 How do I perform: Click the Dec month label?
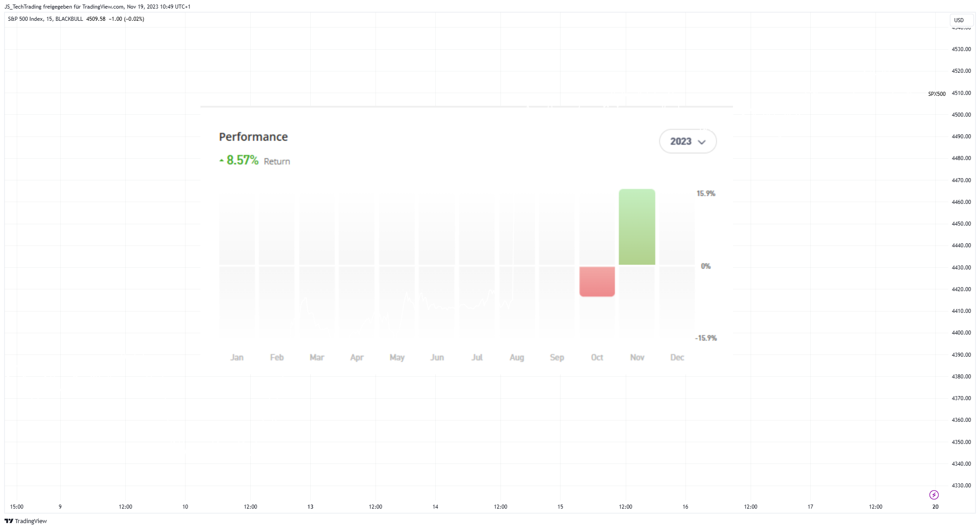[x=677, y=357]
